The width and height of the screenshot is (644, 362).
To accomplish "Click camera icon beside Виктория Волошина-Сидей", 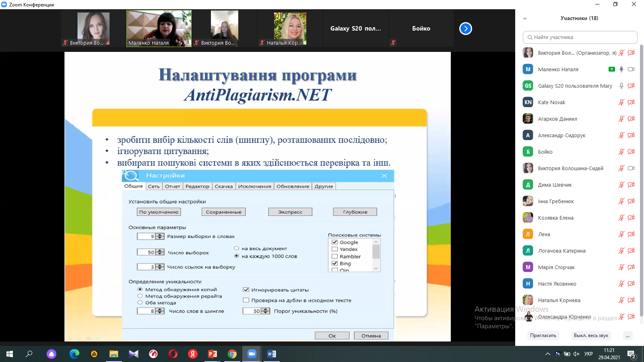I will [631, 168].
